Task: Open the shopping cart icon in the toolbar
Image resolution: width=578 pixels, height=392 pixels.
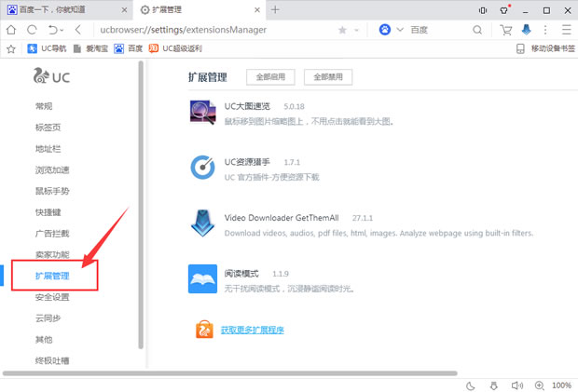Action: [x=506, y=30]
